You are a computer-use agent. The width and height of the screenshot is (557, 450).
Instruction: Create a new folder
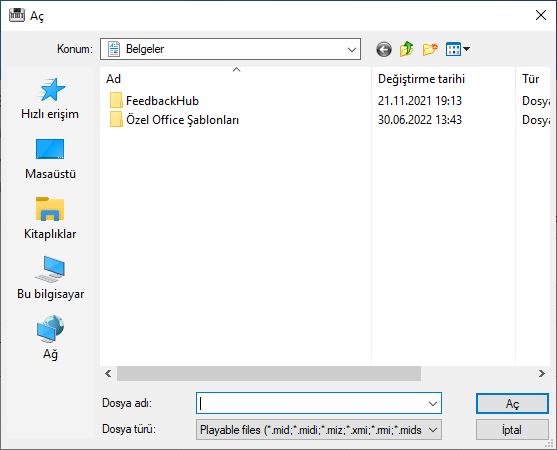click(x=430, y=49)
